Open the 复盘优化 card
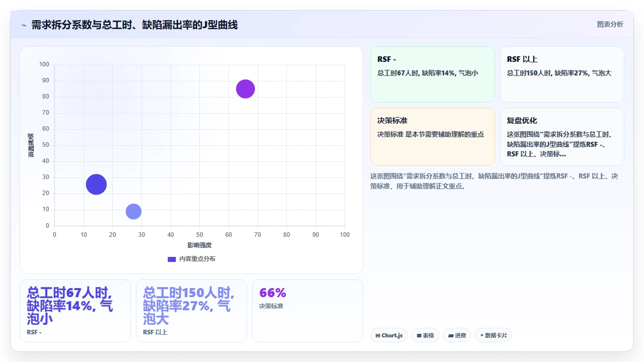This screenshot has height=362, width=644. tap(562, 137)
